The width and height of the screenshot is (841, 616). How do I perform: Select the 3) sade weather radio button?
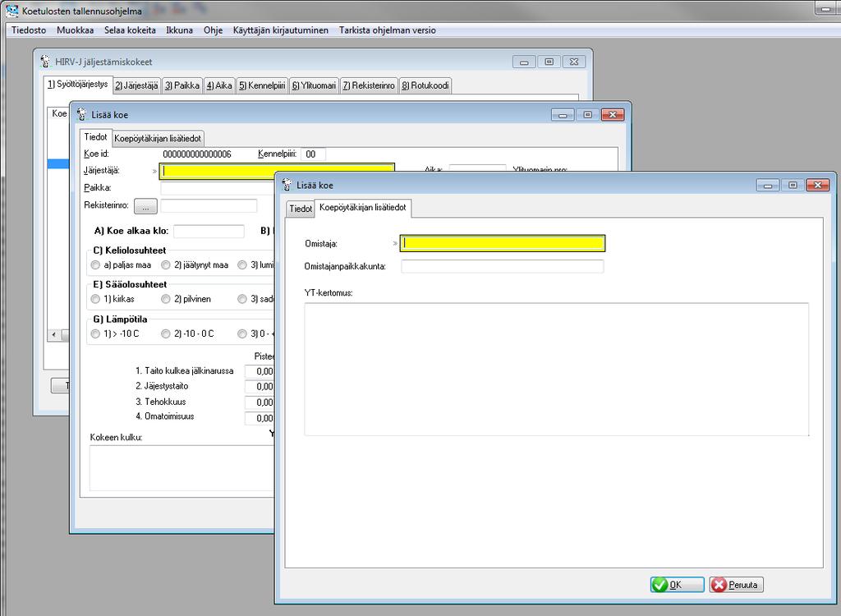(x=242, y=299)
